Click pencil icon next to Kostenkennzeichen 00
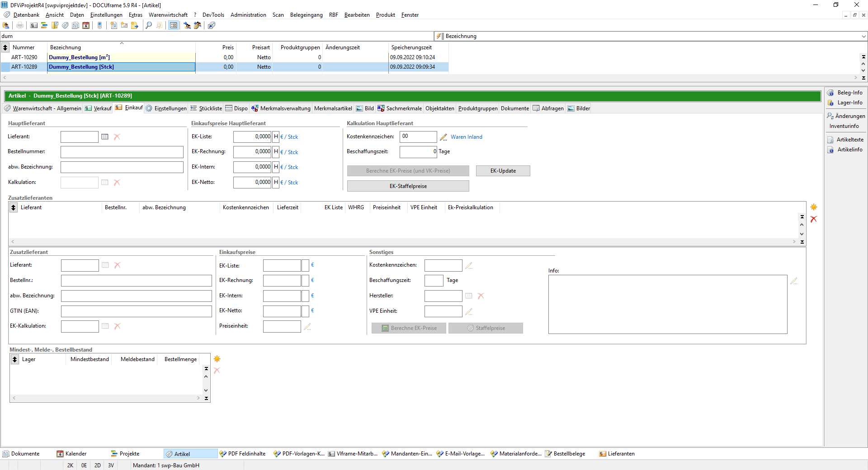 coord(443,137)
